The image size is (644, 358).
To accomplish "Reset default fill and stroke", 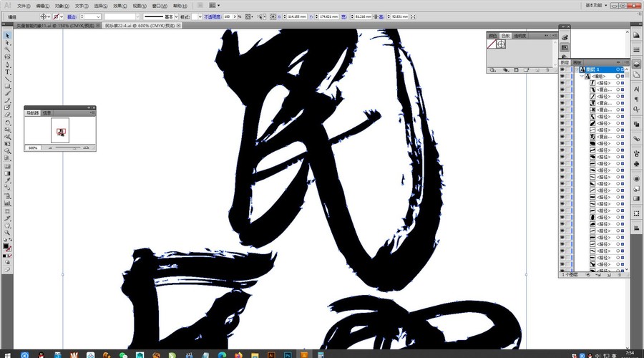I will click(x=5, y=240).
